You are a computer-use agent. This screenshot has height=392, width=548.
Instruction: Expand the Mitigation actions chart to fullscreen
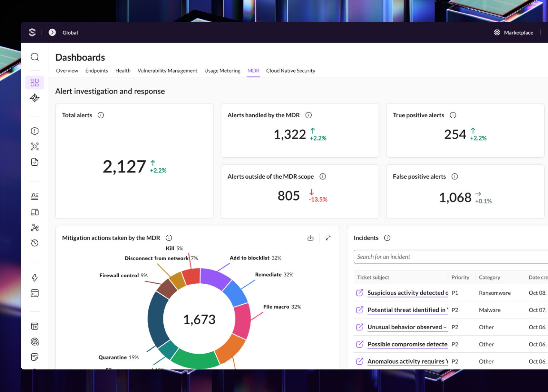point(328,238)
